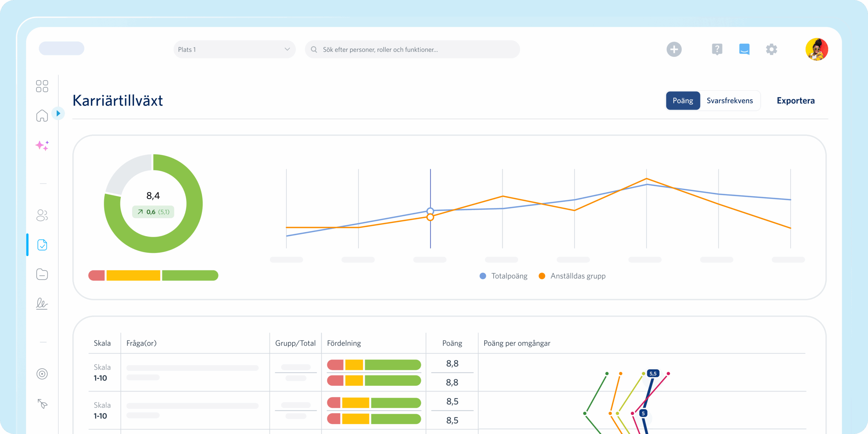This screenshot has height=434, width=868.
Task: Click the search field for personer, roller
Action: point(412,50)
